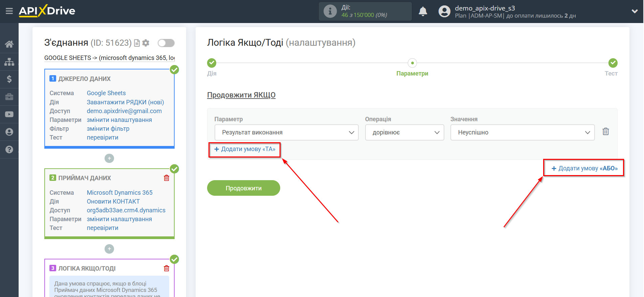This screenshot has height=297, width=644.
Task: Open Оновити КОНТАКТ action link
Action: point(113,201)
